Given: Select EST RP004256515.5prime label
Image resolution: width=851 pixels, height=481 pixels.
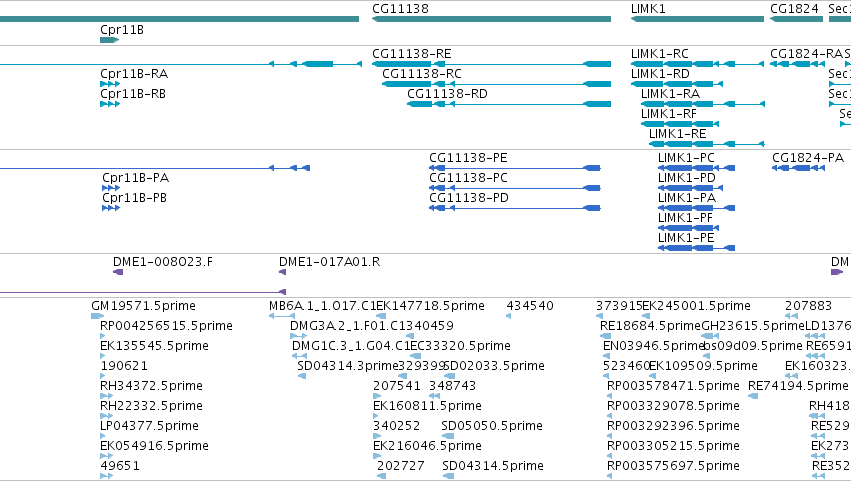Looking at the screenshot, I should (167, 326).
